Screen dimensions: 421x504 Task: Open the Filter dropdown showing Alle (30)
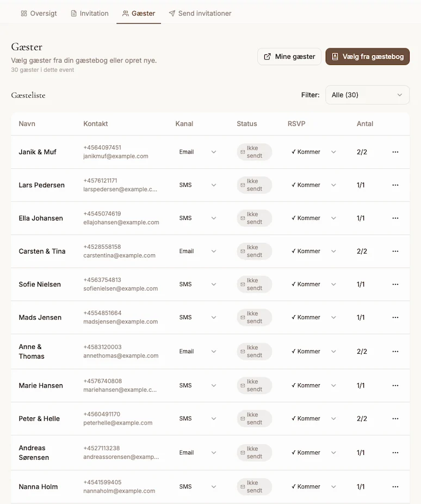(x=367, y=95)
